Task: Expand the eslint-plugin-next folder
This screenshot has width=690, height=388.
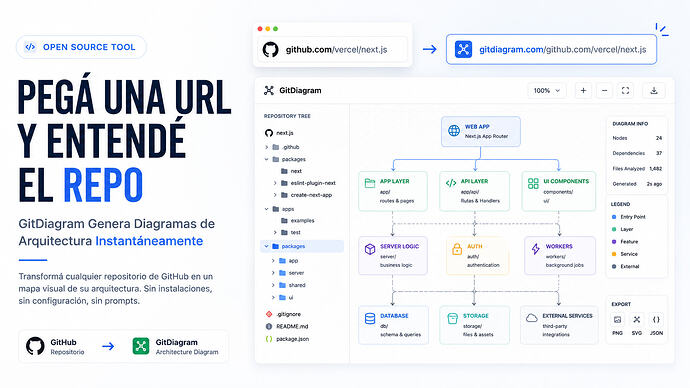Action: click(275, 183)
